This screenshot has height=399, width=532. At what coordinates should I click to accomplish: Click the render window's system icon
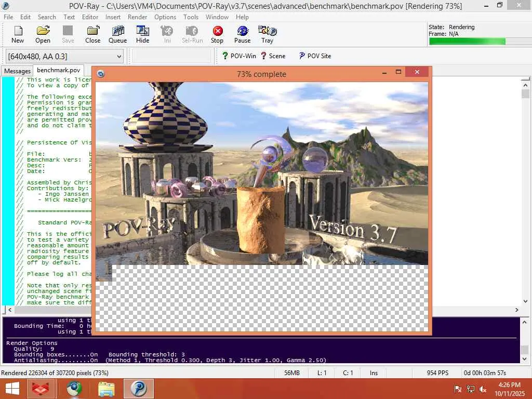click(x=101, y=74)
